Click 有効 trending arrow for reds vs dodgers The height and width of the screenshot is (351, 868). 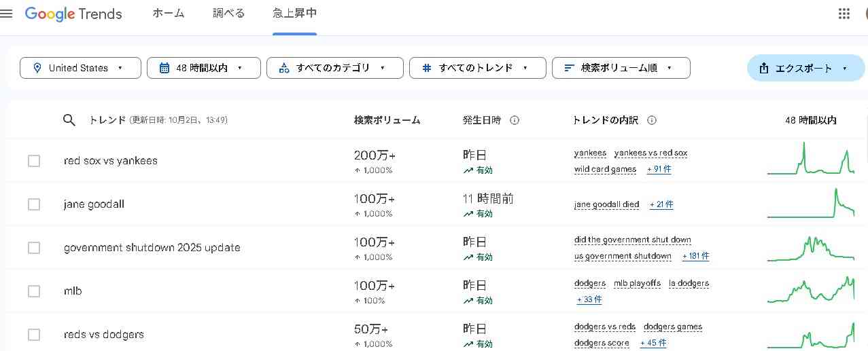pyautogui.click(x=468, y=344)
